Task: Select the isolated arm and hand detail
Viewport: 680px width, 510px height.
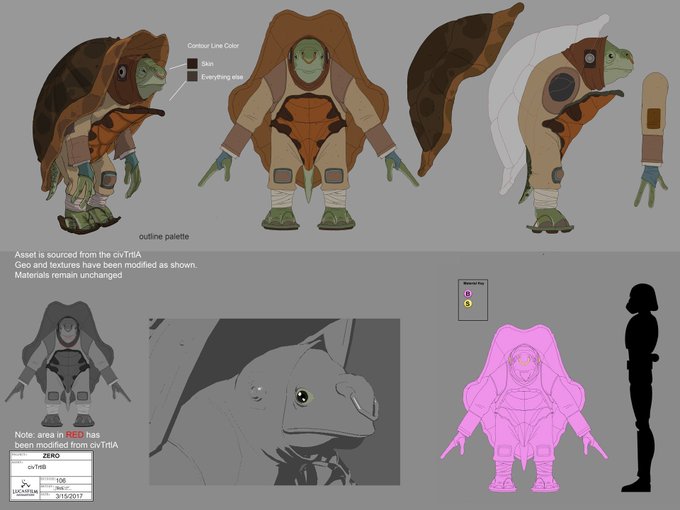Action: tap(653, 139)
